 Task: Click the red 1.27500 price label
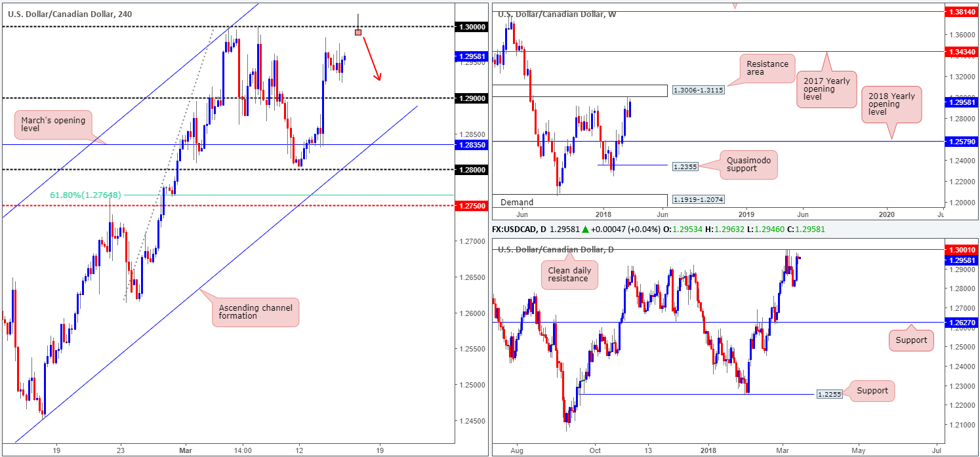pos(471,205)
